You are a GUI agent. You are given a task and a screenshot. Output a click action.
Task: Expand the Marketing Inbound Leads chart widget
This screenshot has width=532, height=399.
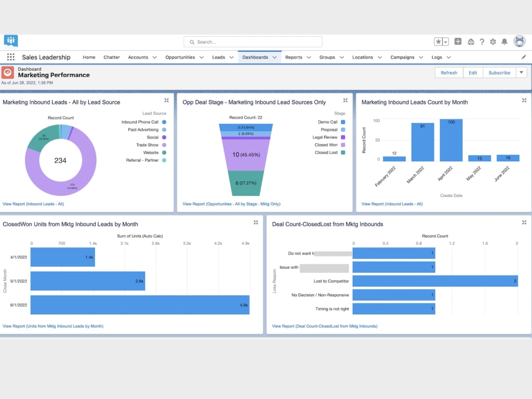(x=167, y=99)
